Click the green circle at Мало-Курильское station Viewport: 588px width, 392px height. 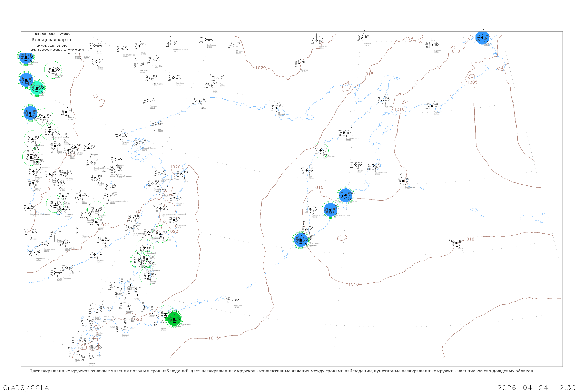click(174, 319)
